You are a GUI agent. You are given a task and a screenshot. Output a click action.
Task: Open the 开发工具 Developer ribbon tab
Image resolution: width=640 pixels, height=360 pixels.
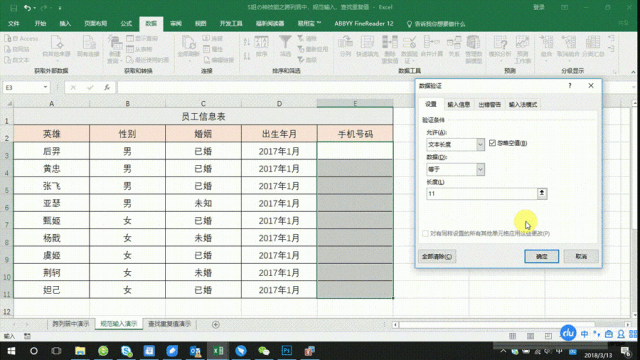pyautogui.click(x=231, y=24)
